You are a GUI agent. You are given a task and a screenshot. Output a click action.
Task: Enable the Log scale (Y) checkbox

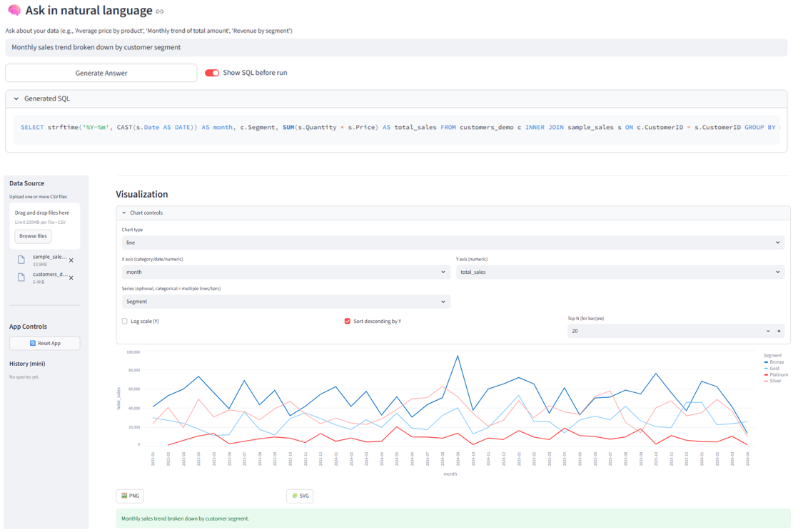pyautogui.click(x=124, y=321)
